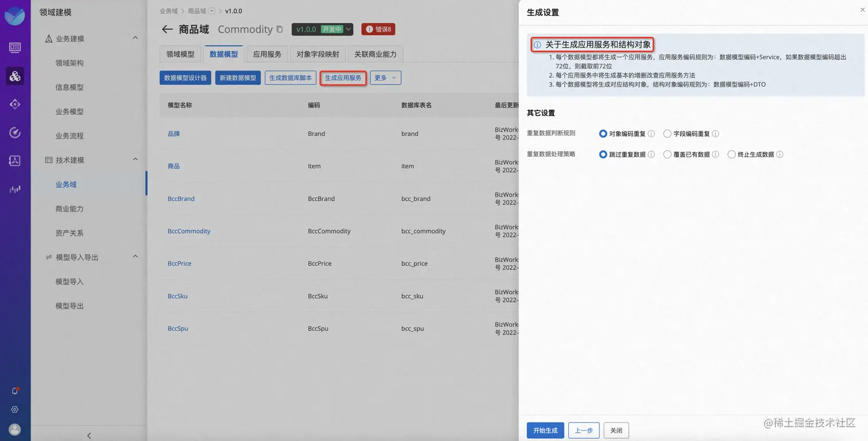Select the 字段编码重复 radio button

667,134
